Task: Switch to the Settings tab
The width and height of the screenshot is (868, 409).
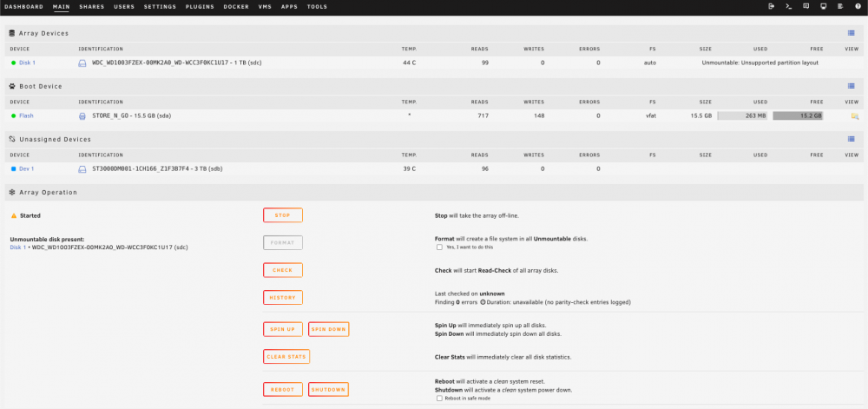Action: (x=160, y=7)
